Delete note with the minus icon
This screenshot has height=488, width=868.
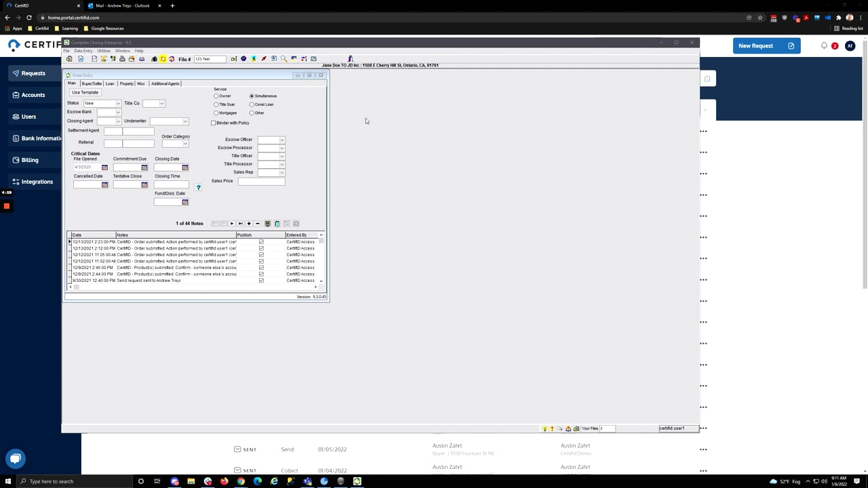click(258, 224)
